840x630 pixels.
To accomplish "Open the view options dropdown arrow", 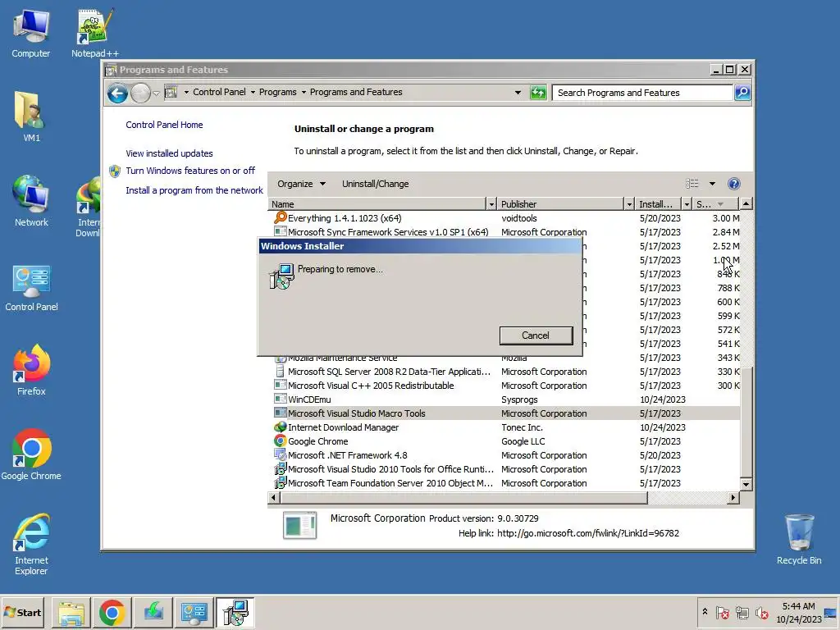I will [x=712, y=184].
